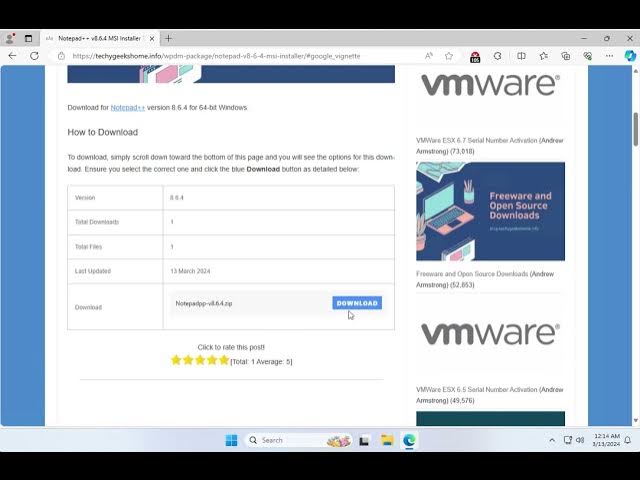The image size is (640, 480).
Task: Open Settings and more ellipsis menu
Action: pyautogui.click(x=609, y=56)
